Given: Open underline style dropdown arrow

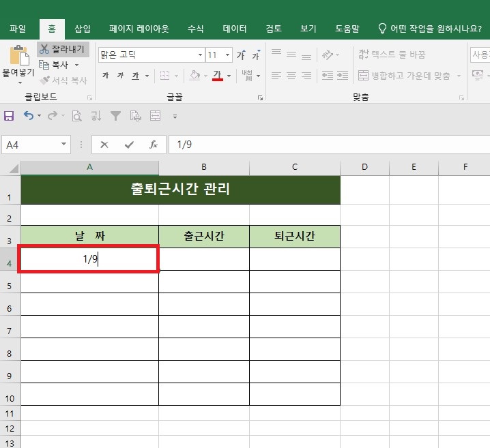Looking at the screenshot, I should (x=147, y=76).
